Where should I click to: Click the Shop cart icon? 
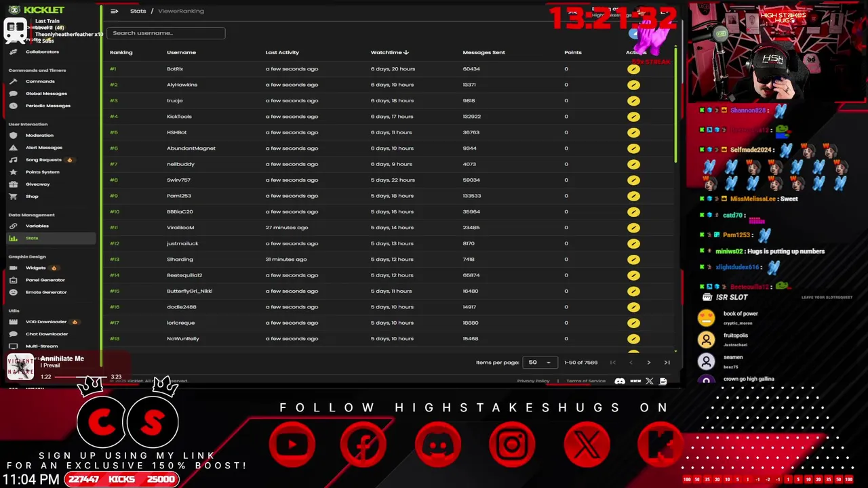(13, 197)
